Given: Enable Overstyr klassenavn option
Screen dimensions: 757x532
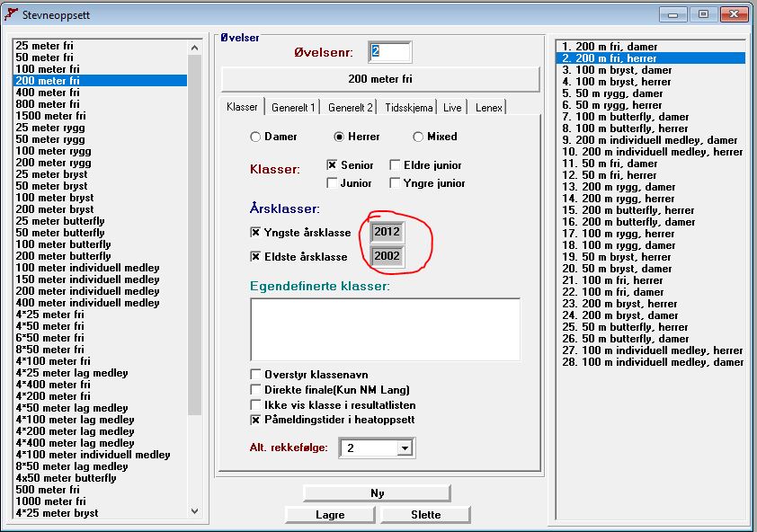Looking at the screenshot, I should click(256, 375).
